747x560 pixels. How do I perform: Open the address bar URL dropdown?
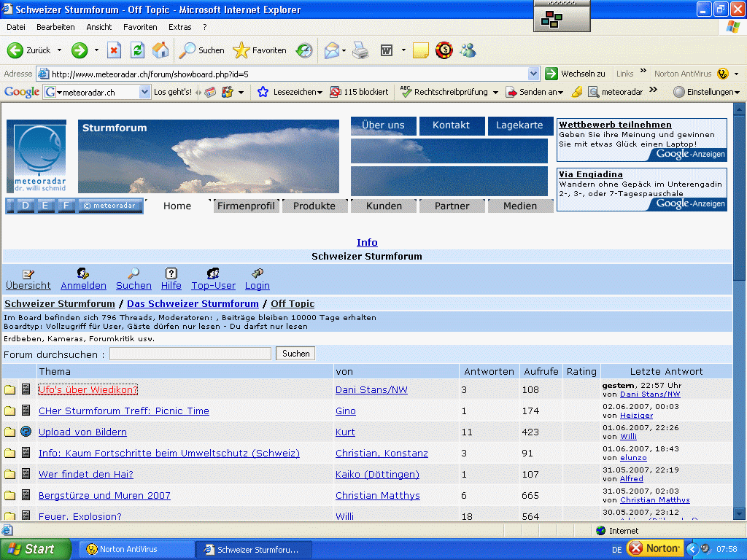(533, 74)
